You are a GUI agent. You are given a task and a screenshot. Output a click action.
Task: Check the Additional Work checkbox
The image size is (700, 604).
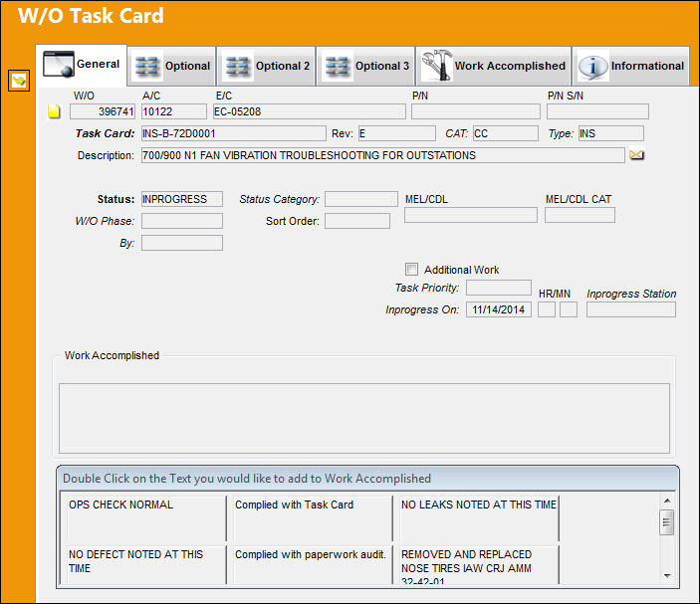pyautogui.click(x=411, y=270)
